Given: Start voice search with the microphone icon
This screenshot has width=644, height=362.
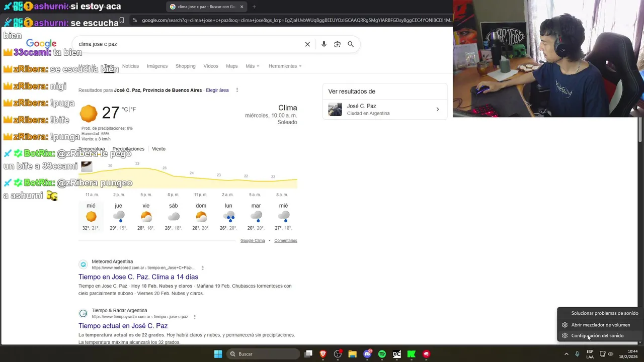Looking at the screenshot, I should pos(324,44).
